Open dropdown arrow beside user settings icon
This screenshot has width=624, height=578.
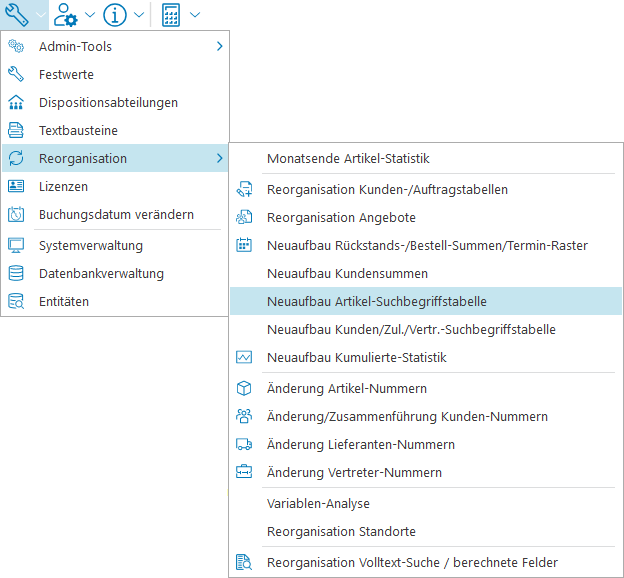pyautogui.click(x=90, y=15)
